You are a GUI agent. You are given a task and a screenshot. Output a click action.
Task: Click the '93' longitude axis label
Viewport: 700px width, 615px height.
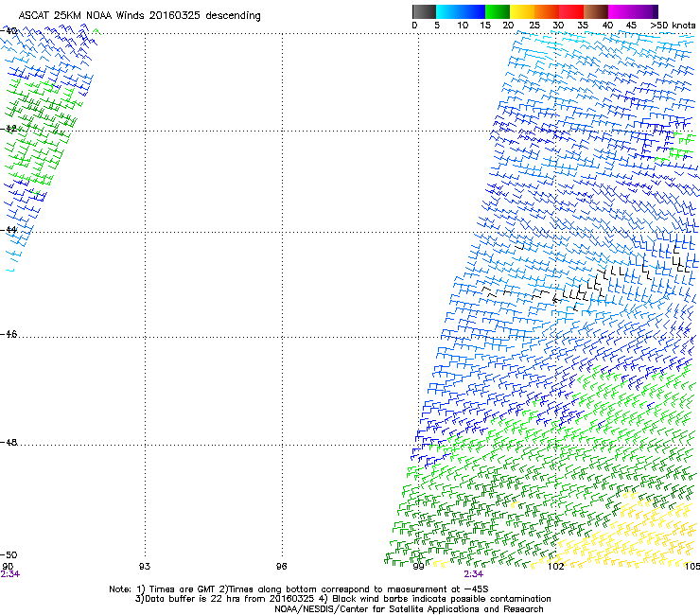145,567
